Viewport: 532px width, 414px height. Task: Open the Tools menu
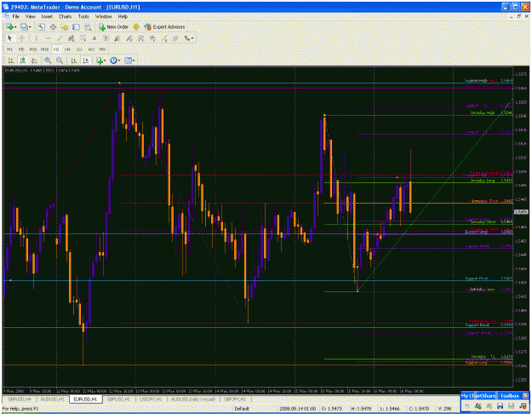point(83,16)
